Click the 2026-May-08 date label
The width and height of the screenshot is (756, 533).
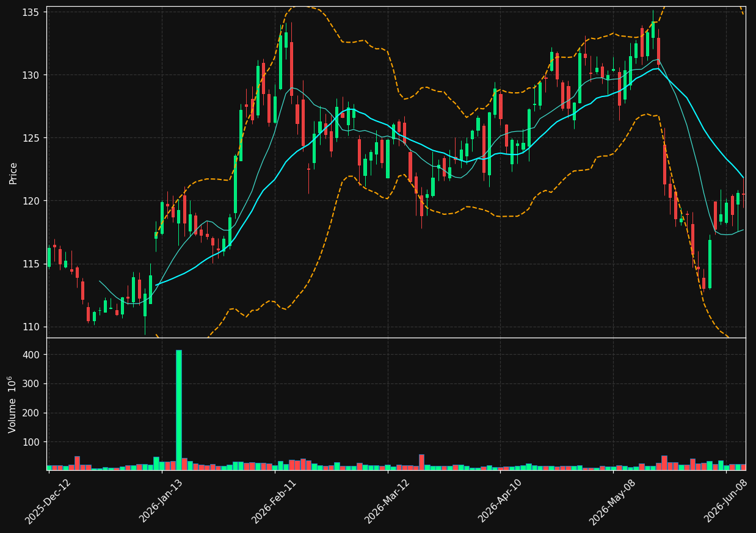612,501
